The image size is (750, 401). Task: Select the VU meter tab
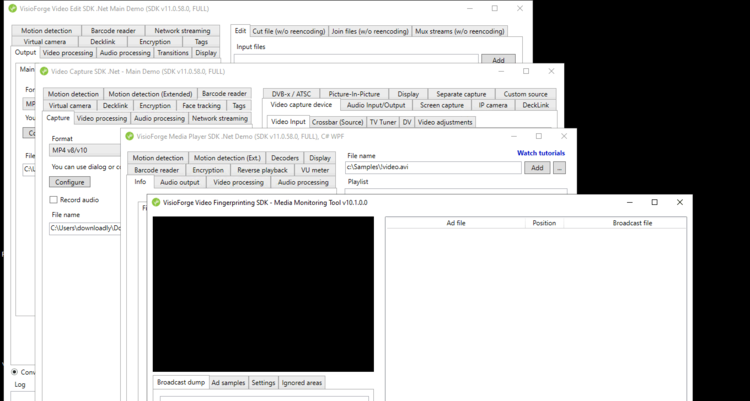point(315,170)
